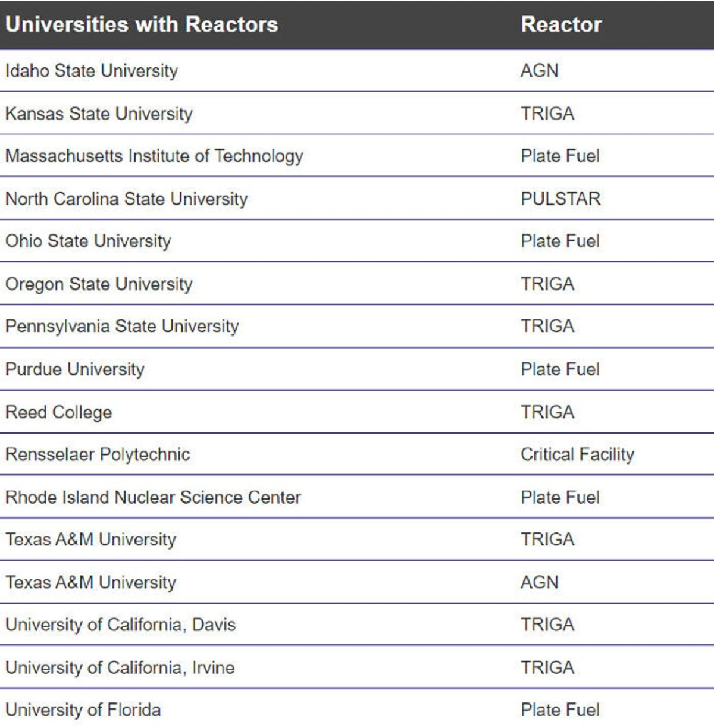
Task: Click the 'Critical Facility' reactor cell
Action: click(577, 454)
